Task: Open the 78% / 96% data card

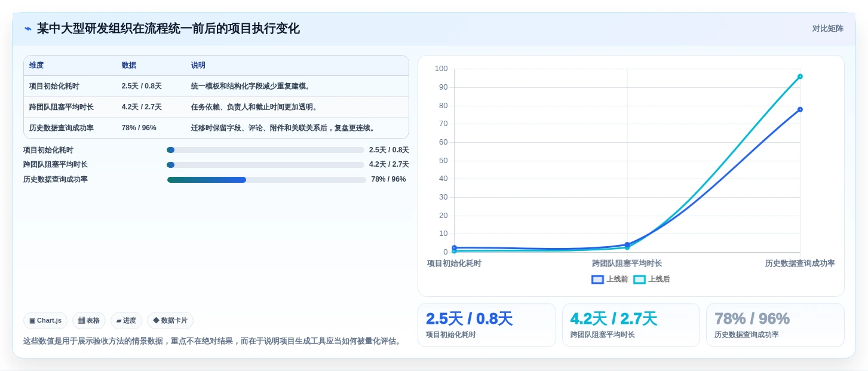Action: 775,325
